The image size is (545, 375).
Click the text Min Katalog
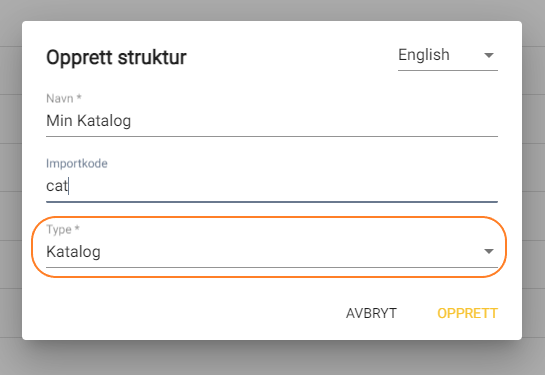[89, 121]
